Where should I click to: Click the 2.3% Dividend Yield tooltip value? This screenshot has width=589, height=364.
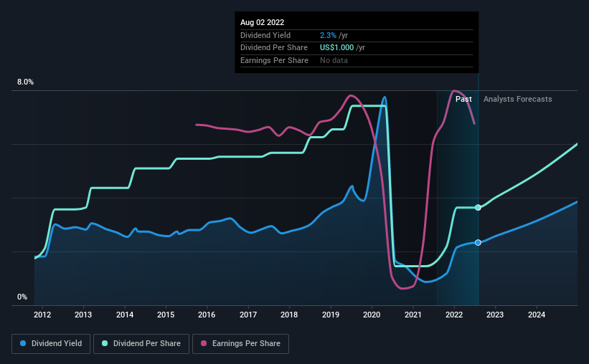click(x=328, y=35)
